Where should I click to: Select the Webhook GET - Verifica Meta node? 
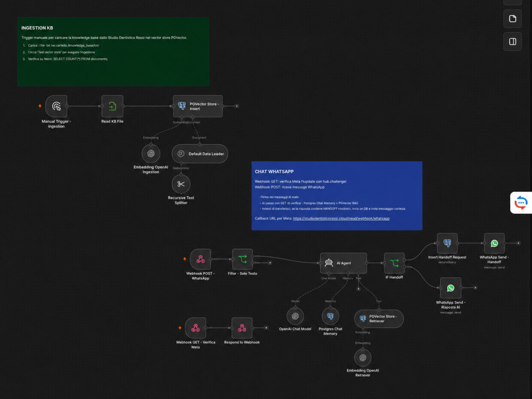click(195, 328)
